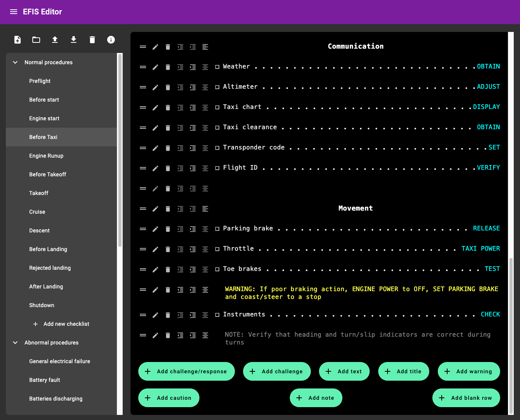The height and width of the screenshot is (420, 520).
Task: Open the Descent checklist
Action: pos(61,230)
